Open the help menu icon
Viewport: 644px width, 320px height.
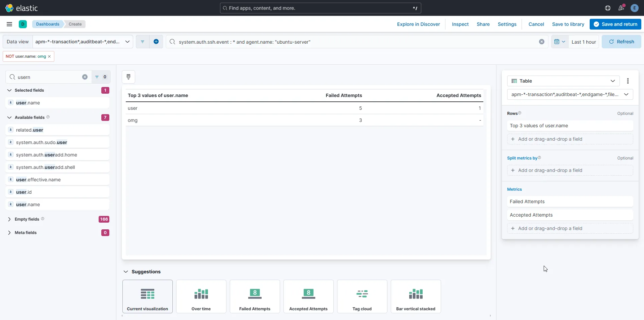[607, 8]
